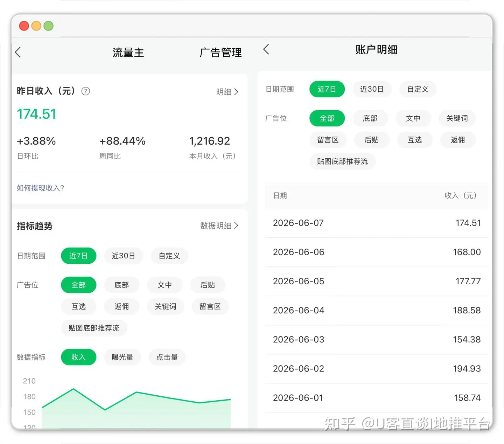The image size is (504, 444).
Task: Choose 自定义 date range in 账户明细
Action: tap(418, 89)
